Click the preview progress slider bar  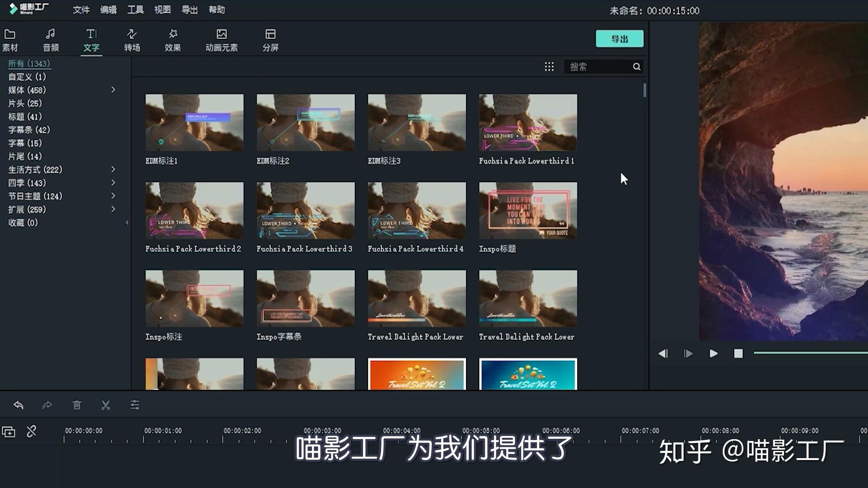811,353
